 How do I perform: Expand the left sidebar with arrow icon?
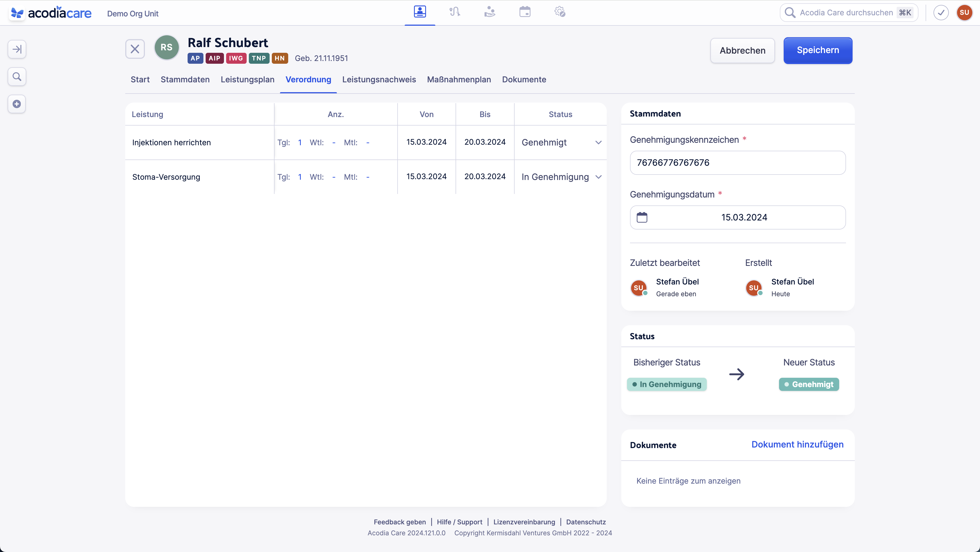17,49
